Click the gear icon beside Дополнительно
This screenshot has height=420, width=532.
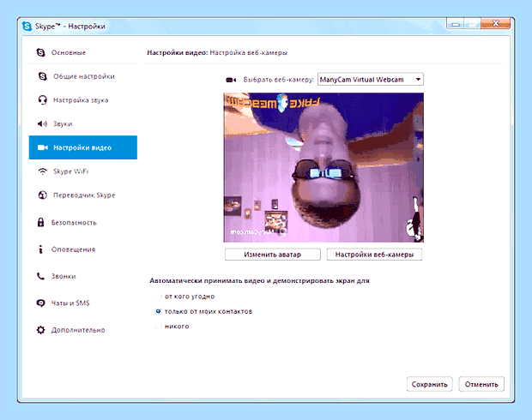(x=40, y=330)
